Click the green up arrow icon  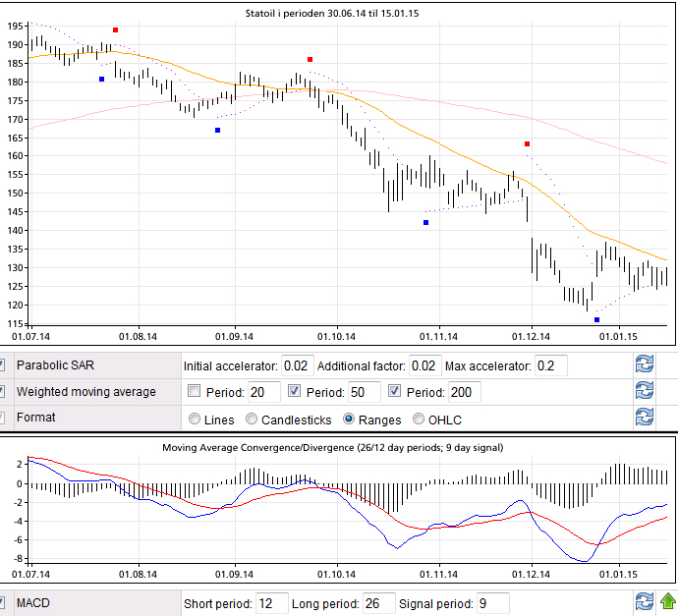(x=667, y=601)
